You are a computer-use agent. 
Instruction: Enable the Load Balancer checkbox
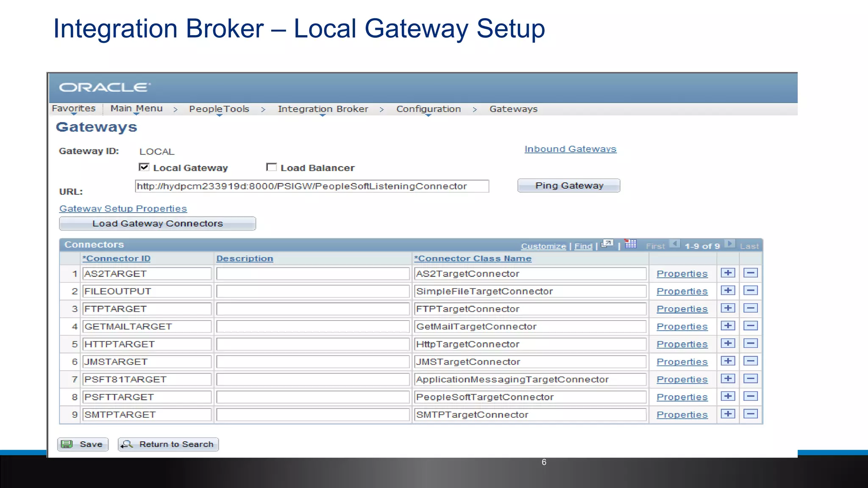271,167
